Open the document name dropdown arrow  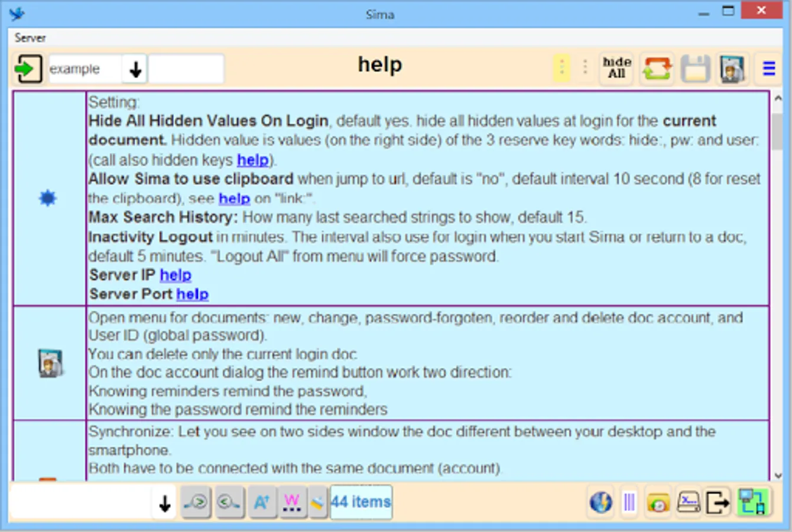click(135, 70)
